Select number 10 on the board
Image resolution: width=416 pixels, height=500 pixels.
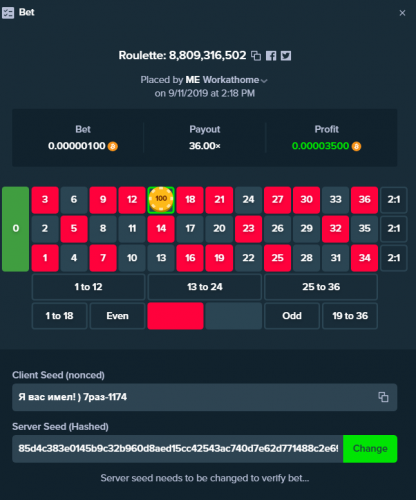pyautogui.click(x=132, y=258)
